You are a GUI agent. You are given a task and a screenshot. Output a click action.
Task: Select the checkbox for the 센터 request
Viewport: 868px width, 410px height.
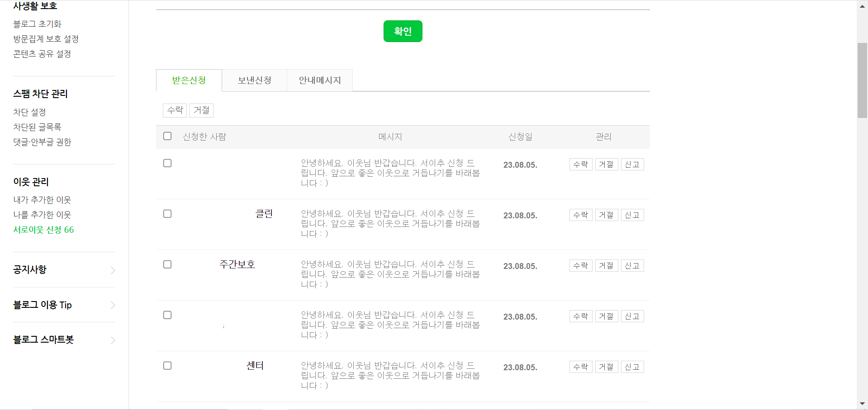pos(167,366)
